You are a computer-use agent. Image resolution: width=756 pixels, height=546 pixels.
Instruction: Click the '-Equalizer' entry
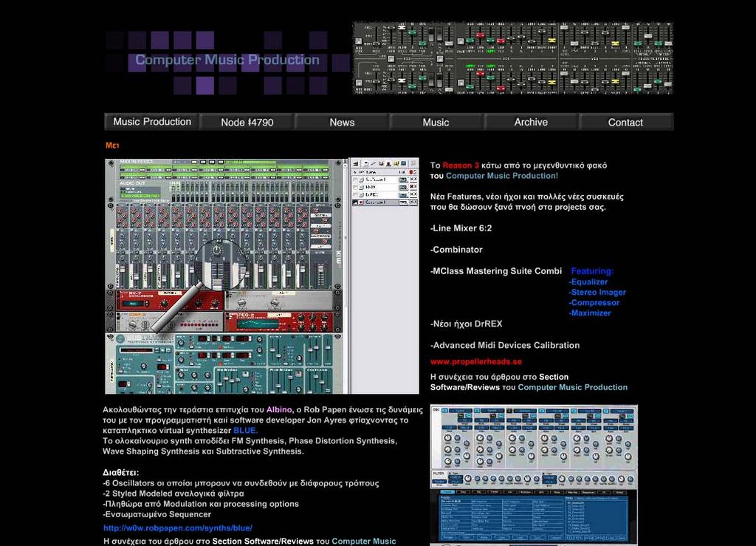pos(588,281)
